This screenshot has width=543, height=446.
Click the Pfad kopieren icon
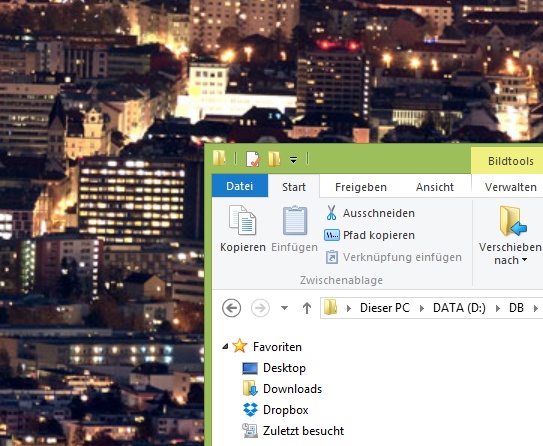coord(332,235)
